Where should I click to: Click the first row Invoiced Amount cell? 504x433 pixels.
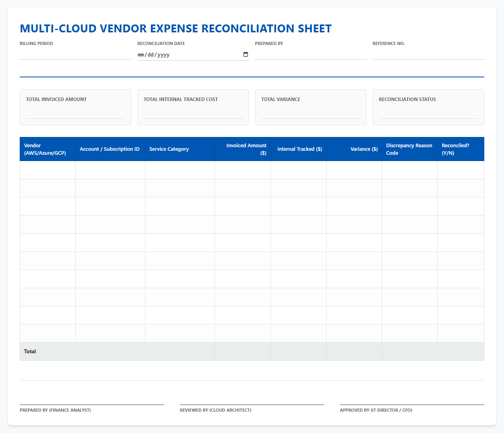point(243,170)
